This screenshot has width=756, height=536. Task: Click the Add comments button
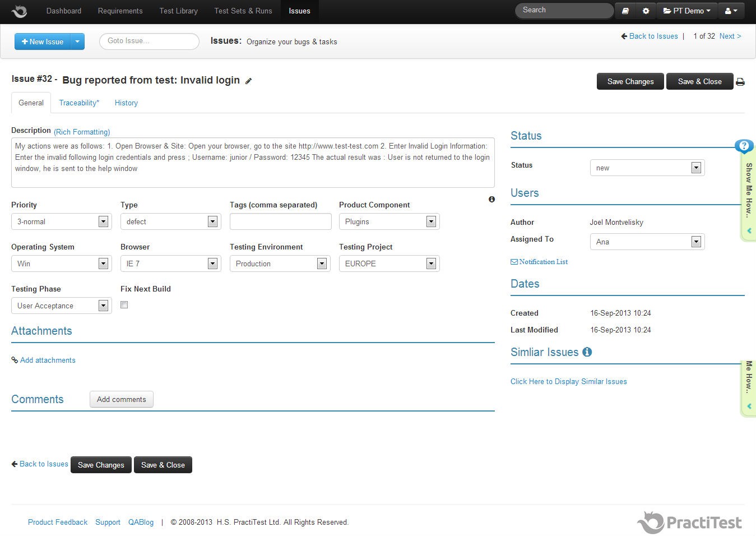point(121,399)
